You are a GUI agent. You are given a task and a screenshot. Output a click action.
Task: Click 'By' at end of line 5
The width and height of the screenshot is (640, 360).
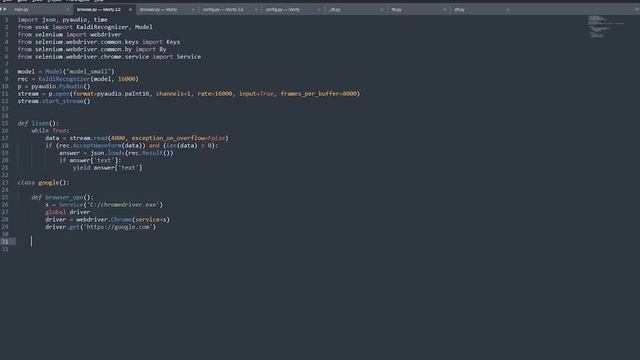pyautogui.click(x=162, y=49)
